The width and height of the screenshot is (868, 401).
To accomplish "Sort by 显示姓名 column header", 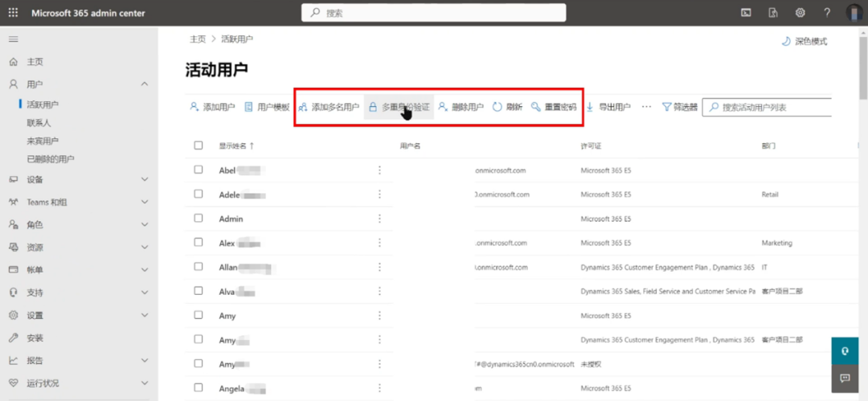I will click(236, 145).
